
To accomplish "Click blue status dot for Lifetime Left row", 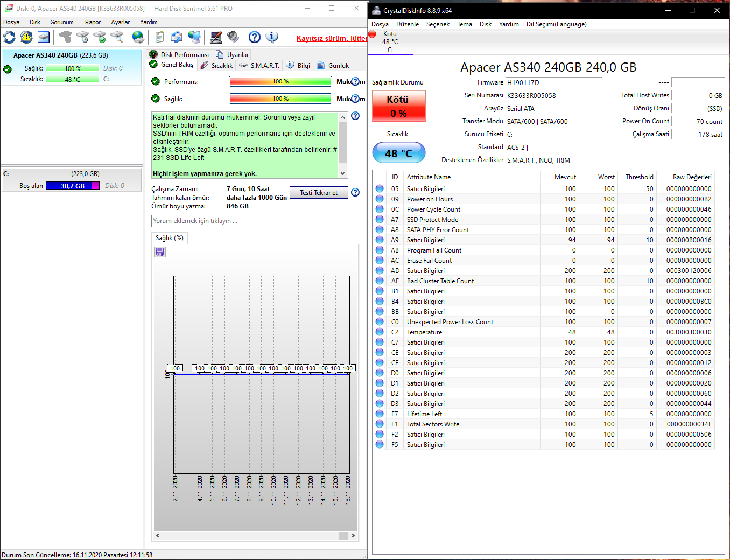I will point(380,414).
